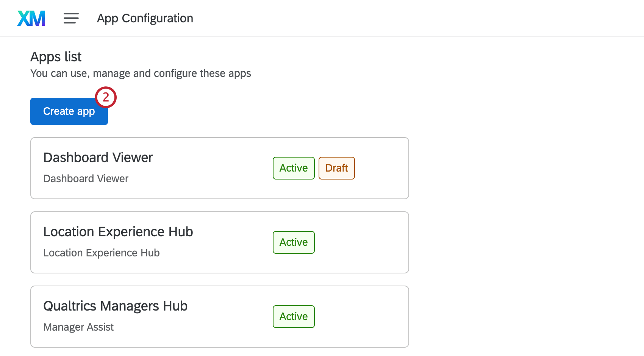Select the Active badge on Location Experience Hub
This screenshot has height=356, width=644.
(x=293, y=242)
